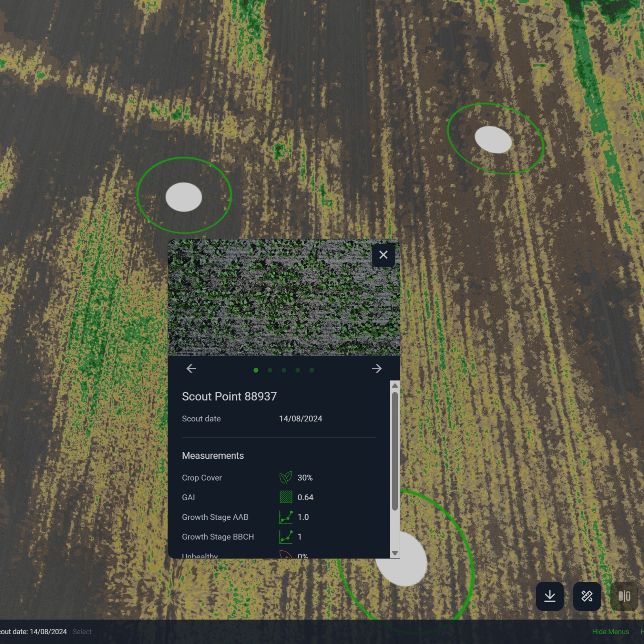Select the left scout point marker

[184, 197]
